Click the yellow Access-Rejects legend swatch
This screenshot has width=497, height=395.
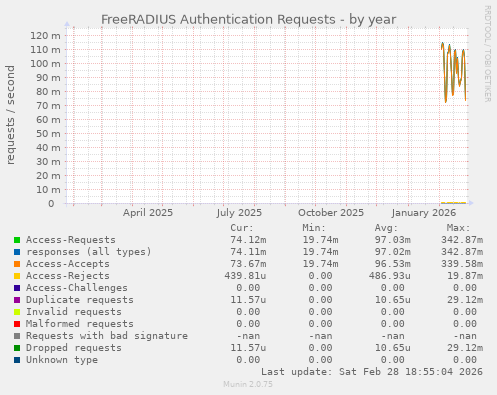pyautogui.click(x=17, y=276)
